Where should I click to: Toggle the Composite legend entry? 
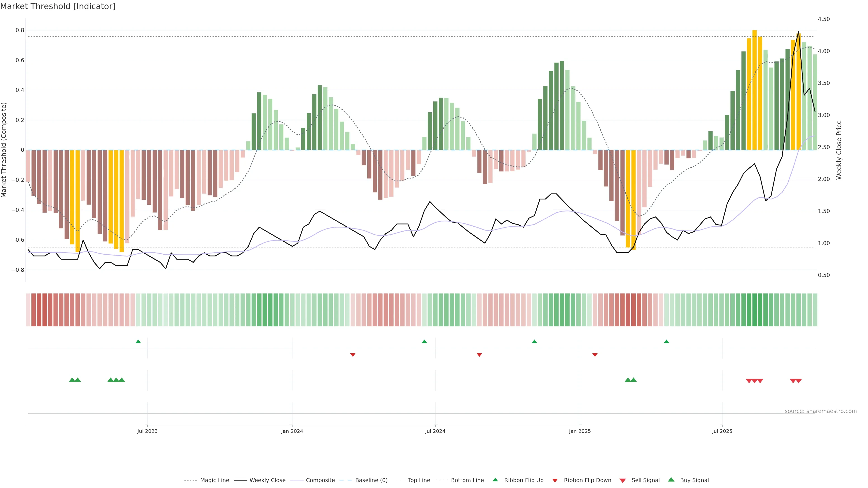click(320, 480)
